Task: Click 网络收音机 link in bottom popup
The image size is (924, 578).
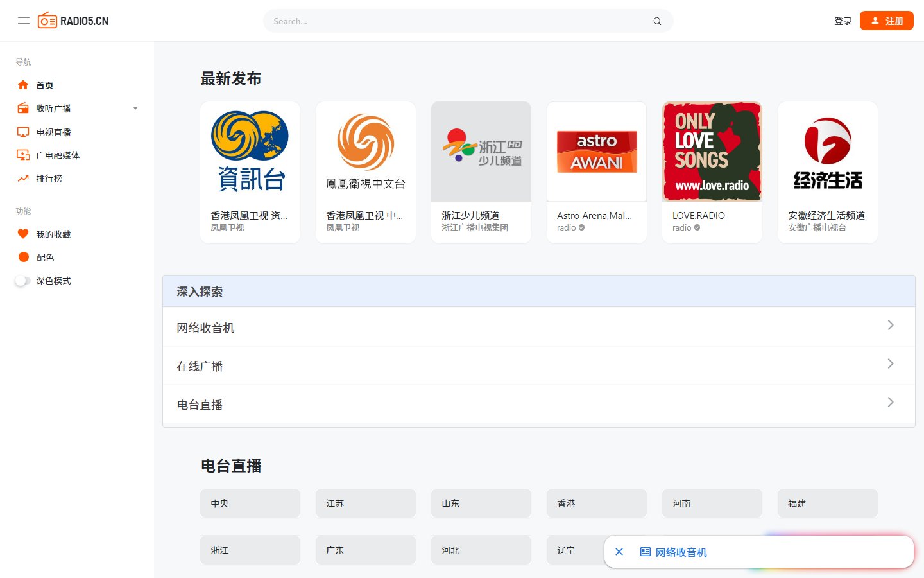Action: coord(681,552)
